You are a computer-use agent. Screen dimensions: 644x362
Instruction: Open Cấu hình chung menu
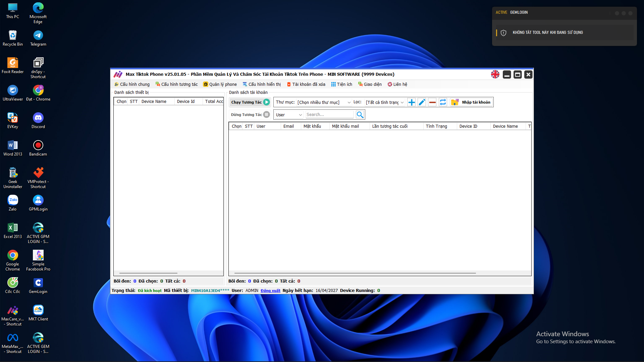coord(132,84)
